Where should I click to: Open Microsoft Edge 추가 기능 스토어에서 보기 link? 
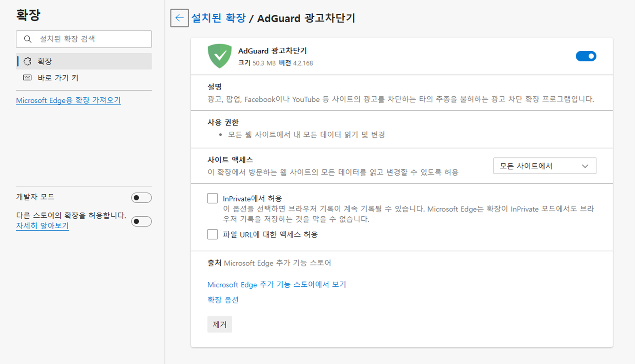pyautogui.click(x=277, y=285)
